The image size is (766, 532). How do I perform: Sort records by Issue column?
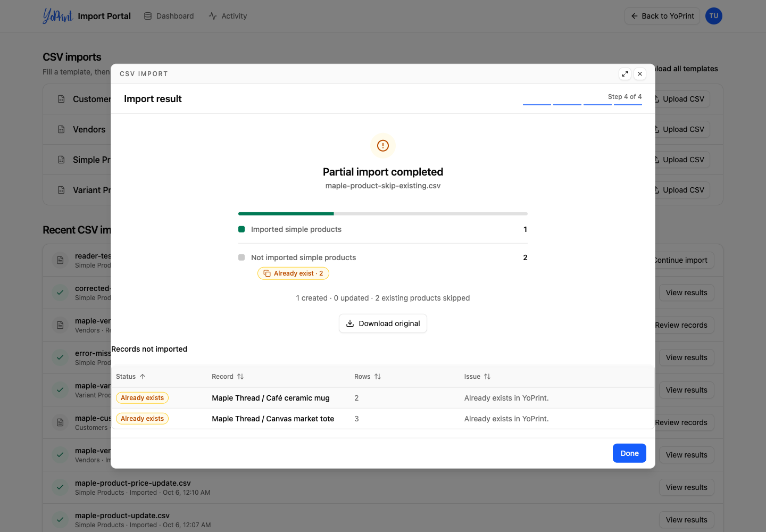tap(477, 377)
